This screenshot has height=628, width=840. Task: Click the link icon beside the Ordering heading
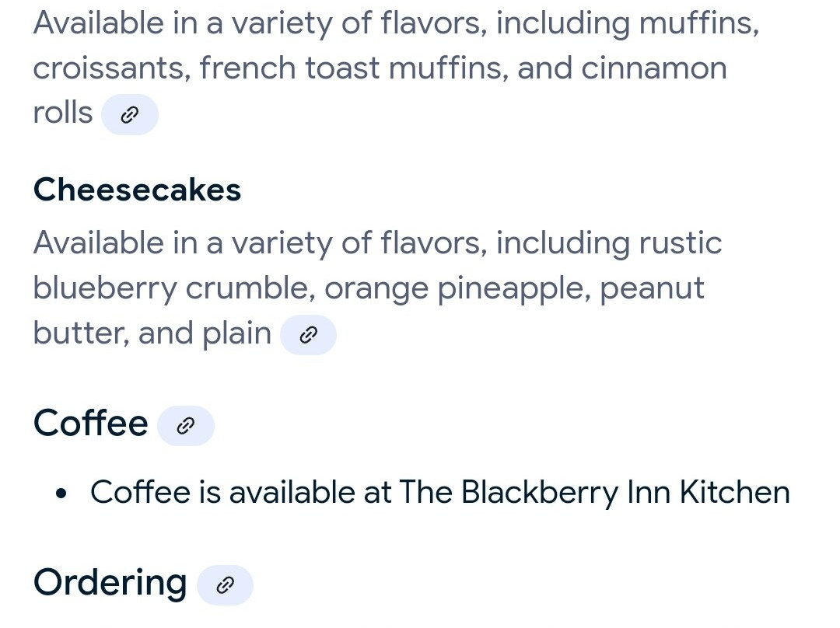(225, 585)
